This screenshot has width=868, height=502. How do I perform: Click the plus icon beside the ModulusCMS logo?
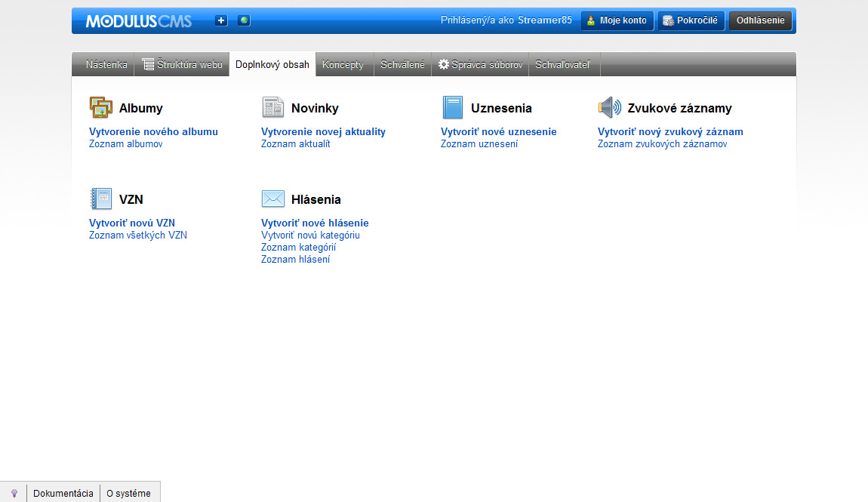click(221, 20)
